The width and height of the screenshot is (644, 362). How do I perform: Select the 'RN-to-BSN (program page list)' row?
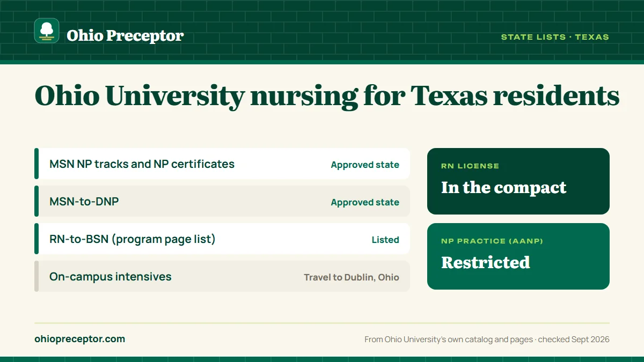(222, 239)
